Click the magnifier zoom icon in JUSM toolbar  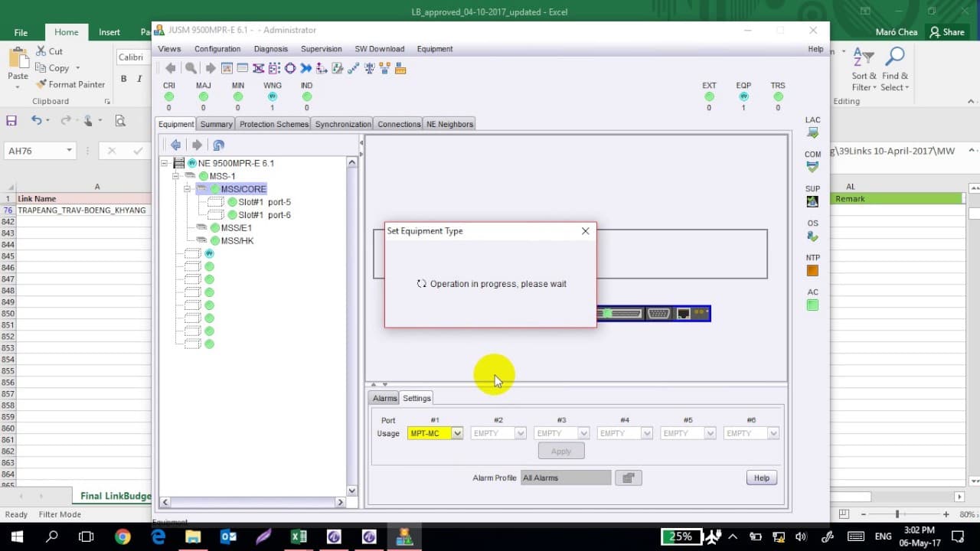pos(191,68)
